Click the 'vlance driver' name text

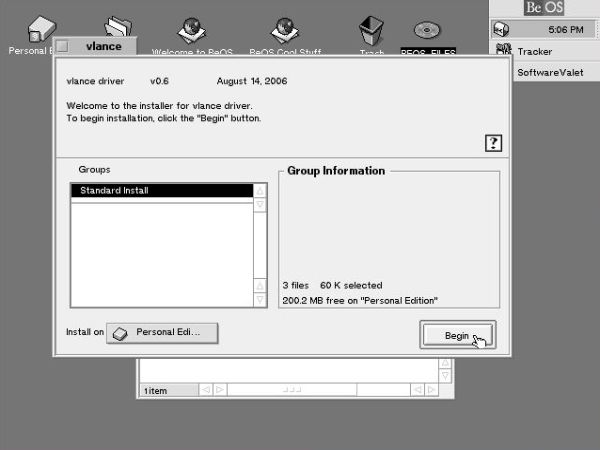(95, 81)
